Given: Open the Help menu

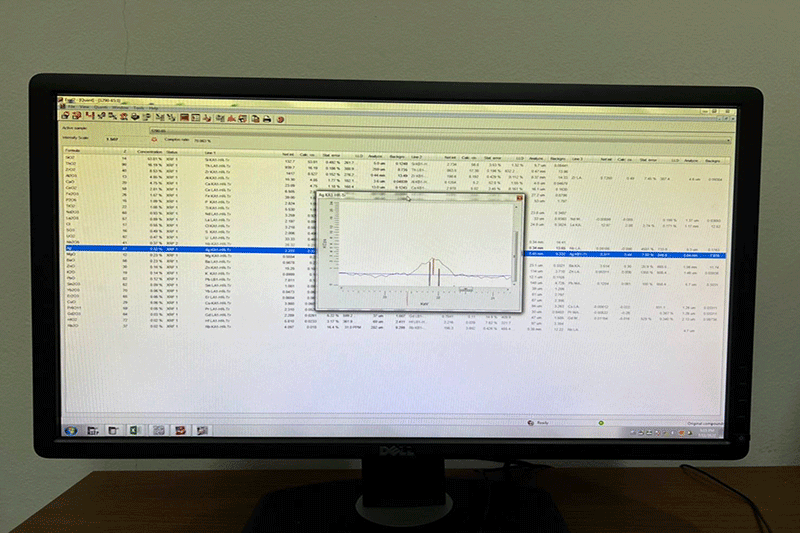Looking at the screenshot, I should [x=153, y=107].
